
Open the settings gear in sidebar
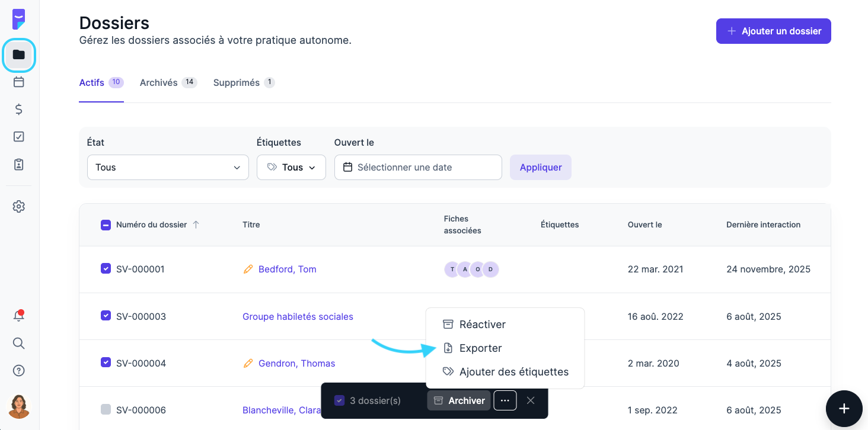coord(19,206)
